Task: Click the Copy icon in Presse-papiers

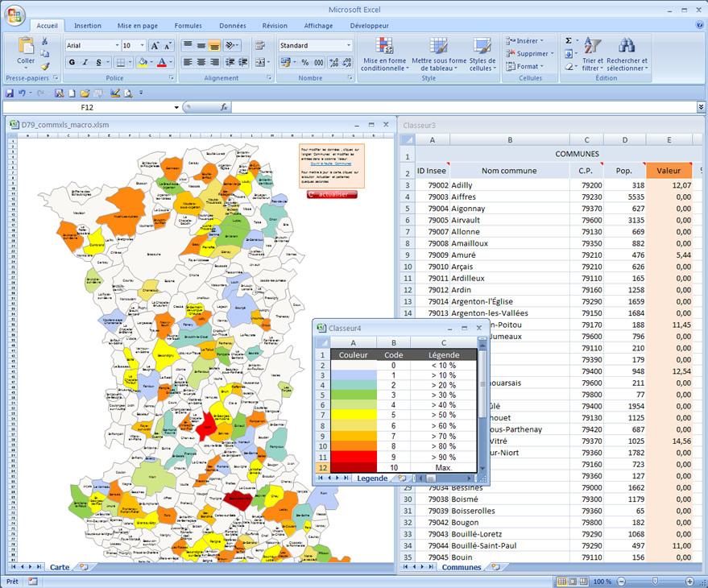Action: [44, 54]
